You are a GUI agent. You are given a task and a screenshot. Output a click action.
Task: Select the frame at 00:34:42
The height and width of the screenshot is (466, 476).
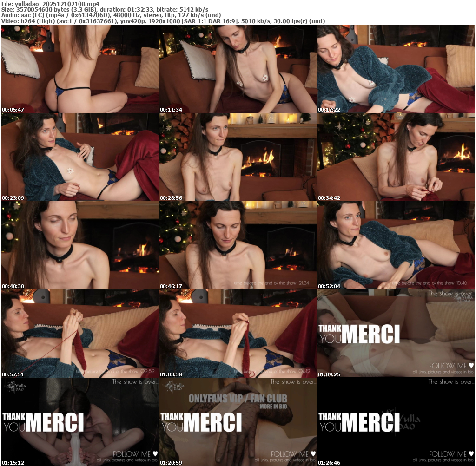pyautogui.click(x=396, y=157)
